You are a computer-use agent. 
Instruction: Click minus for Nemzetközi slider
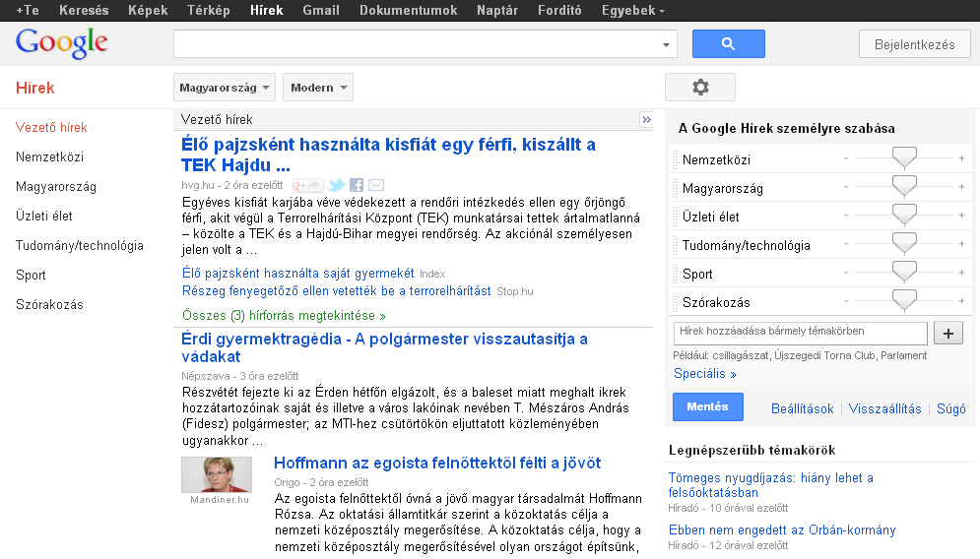tap(846, 158)
